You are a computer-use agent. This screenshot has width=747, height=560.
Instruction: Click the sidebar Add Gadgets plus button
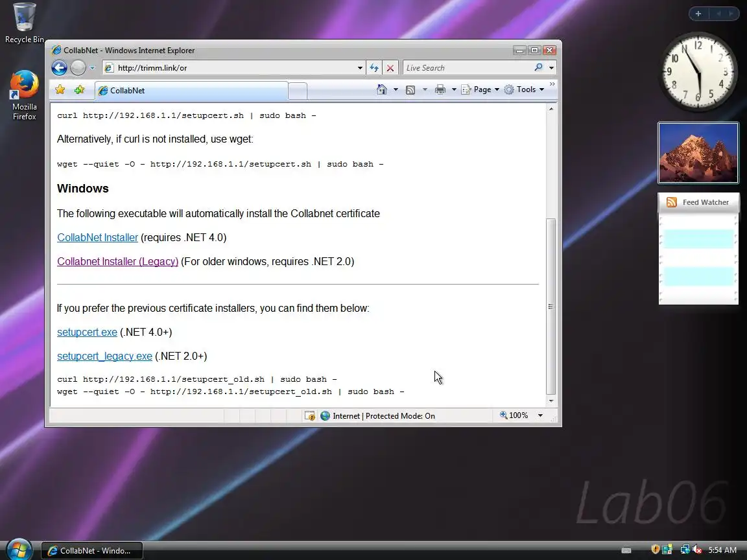pos(698,14)
